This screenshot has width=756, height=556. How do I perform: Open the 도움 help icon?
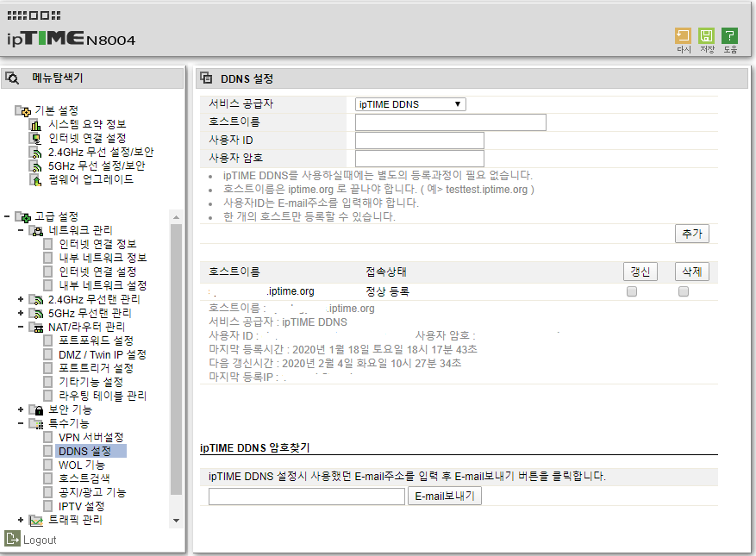(729, 35)
